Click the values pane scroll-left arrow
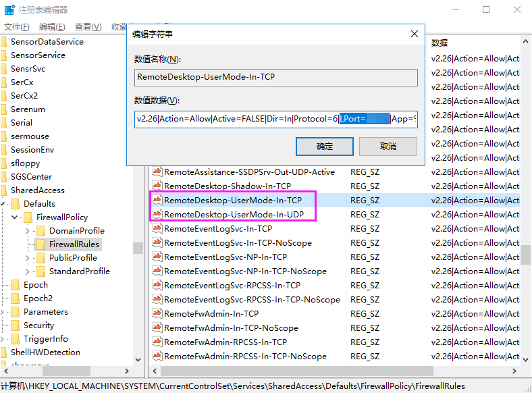Screen dimensions: 532x393 [x=155, y=371]
